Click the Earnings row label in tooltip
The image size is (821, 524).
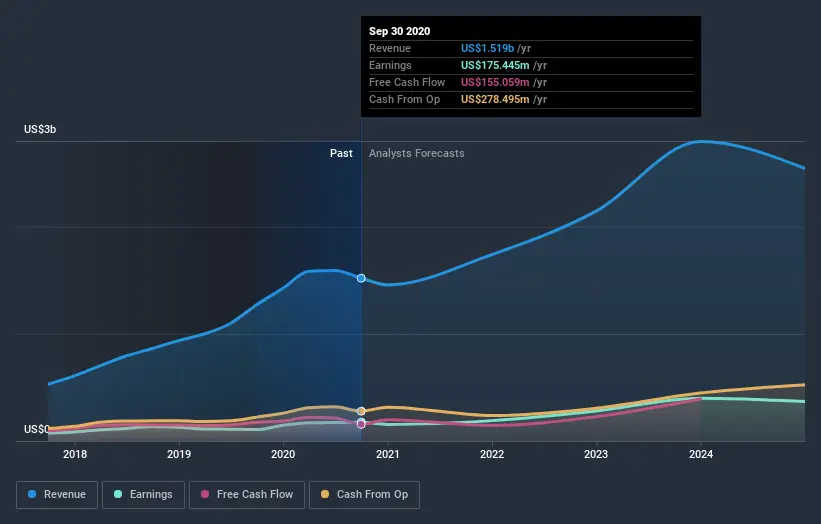(390, 65)
